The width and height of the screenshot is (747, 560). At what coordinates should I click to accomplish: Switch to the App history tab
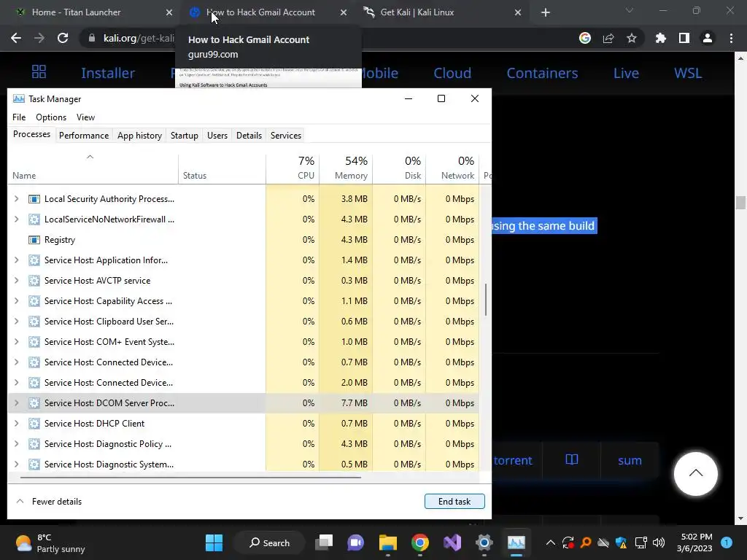[x=139, y=135]
